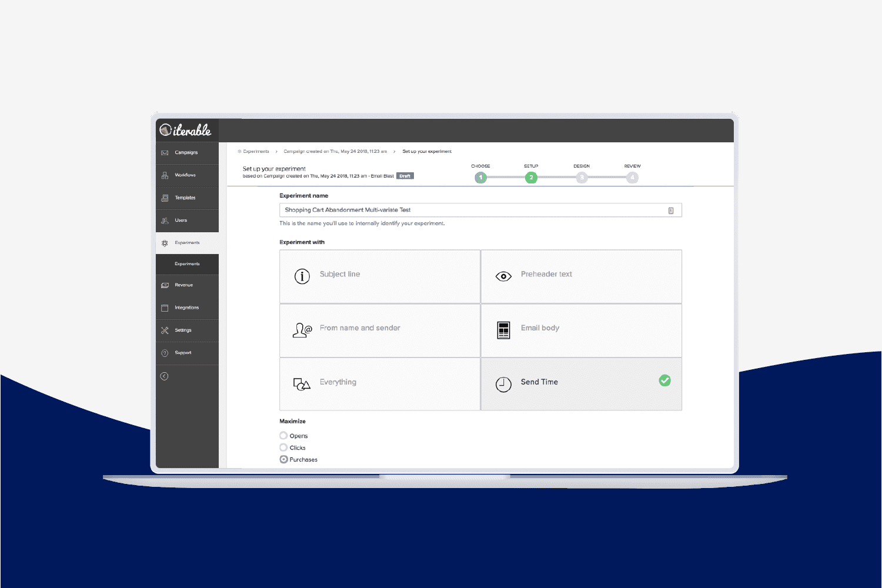Select the Subject line experiment option

379,276
